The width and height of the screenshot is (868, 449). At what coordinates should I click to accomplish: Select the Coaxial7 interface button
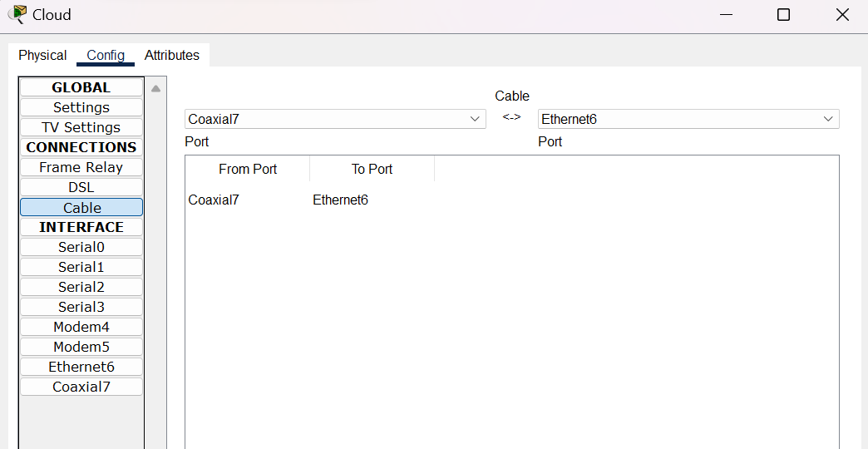coord(81,387)
